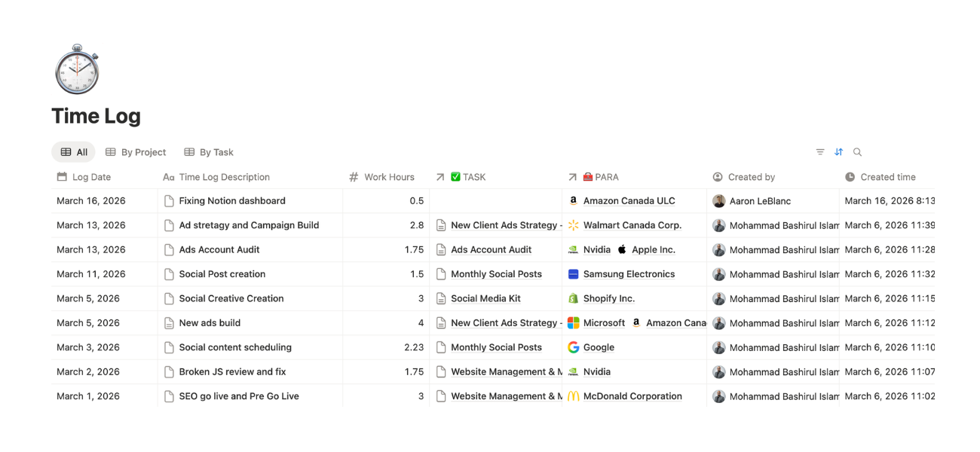Open the sort arrows icon
This screenshot has width=980, height=452.
pyautogui.click(x=838, y=152)
